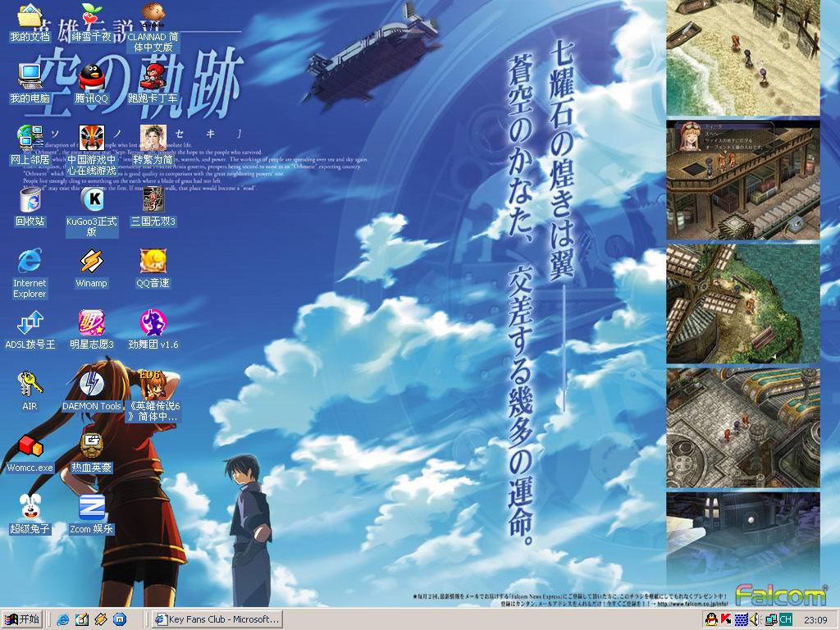Open Internet Explorer from quick launch
The height and width of the screenshot is (630, 840).
tap(62, 619)
